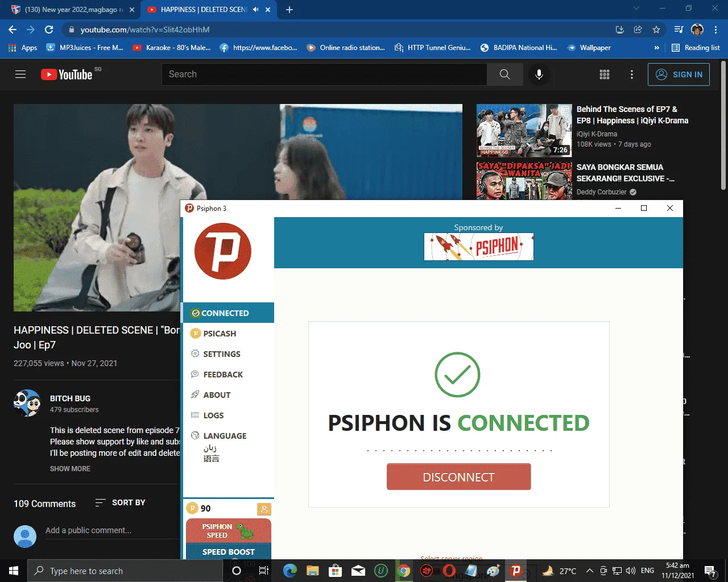Open the Chrome profile avatar
Image resolution: width=728 pixels, height=582 pixels.
(x=697, y=30)
